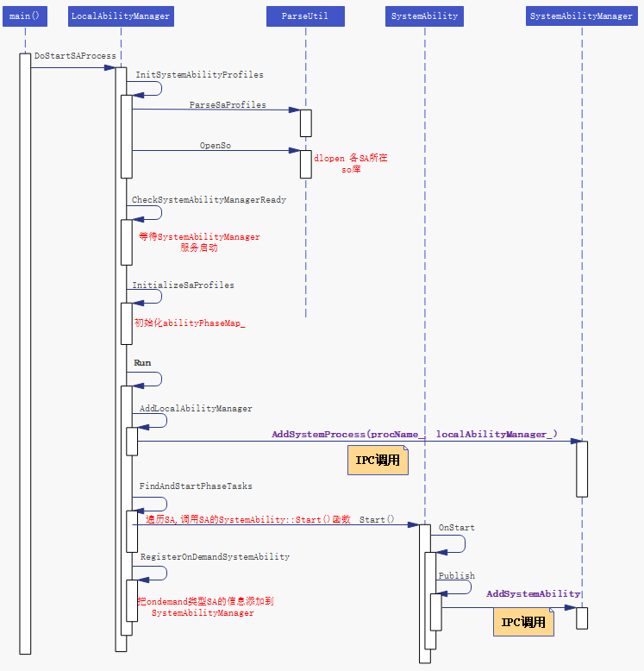The height and width of the screenshot is (671, 644).
Task: Click the ParseSaProfiles message label
Action: click(228, 104)
